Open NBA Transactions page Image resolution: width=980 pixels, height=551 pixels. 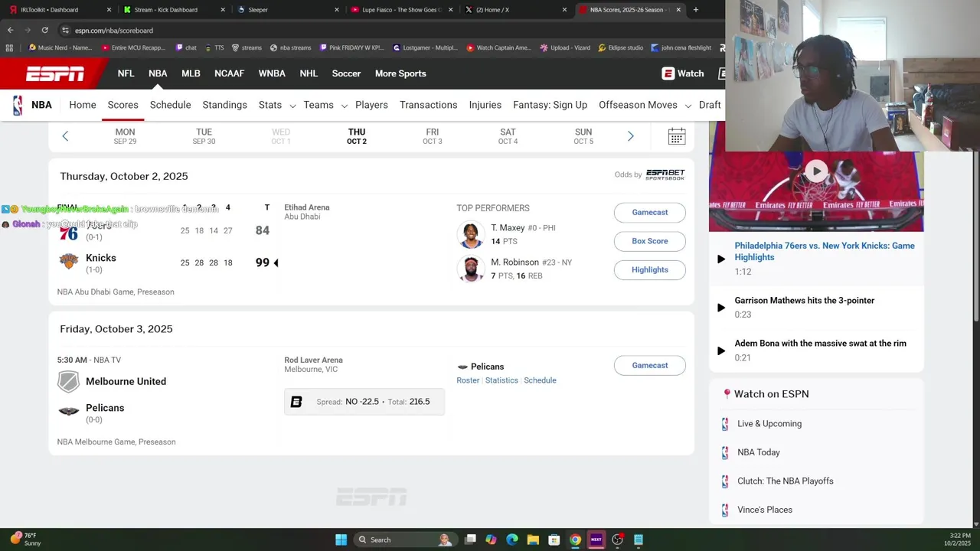click(x=428, y=105)
